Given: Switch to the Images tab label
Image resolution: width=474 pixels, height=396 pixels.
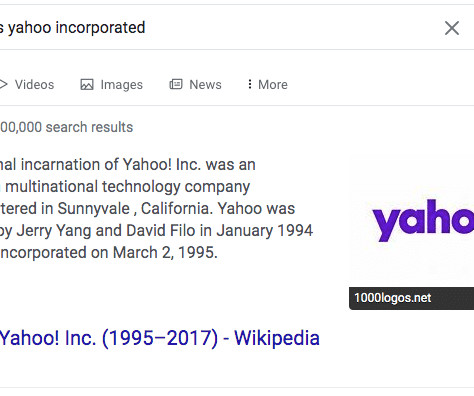Looking at the screenshot, I should pos(122,85).
